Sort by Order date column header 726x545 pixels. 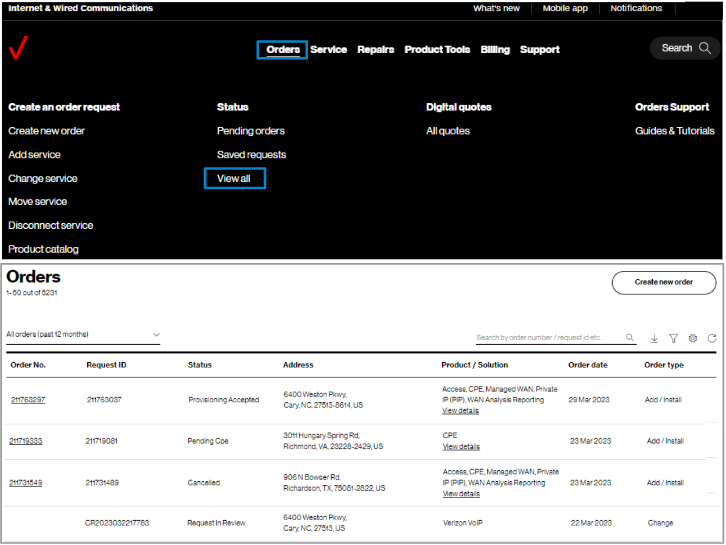pyautogui.click(x=588, y=365)
